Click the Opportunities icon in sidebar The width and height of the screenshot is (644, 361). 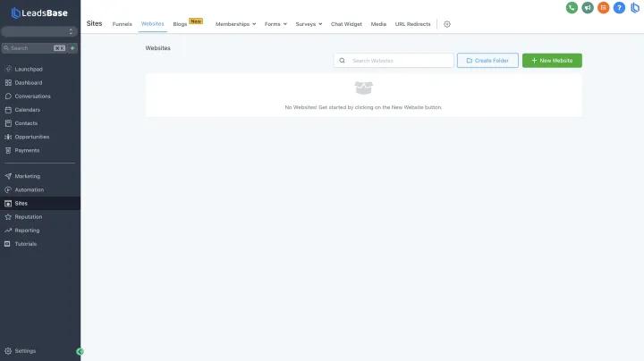click(x=8, y=137)
